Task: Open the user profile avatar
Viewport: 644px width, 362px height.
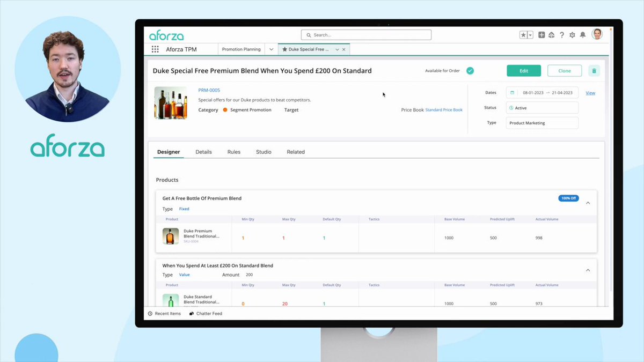Action: (597, 34)
